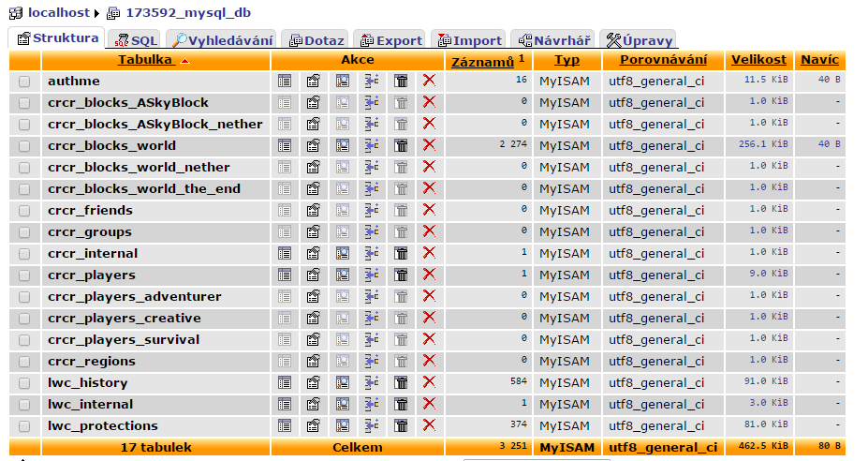Check the lwc_protections table checkbox

(x=24, y=426)
